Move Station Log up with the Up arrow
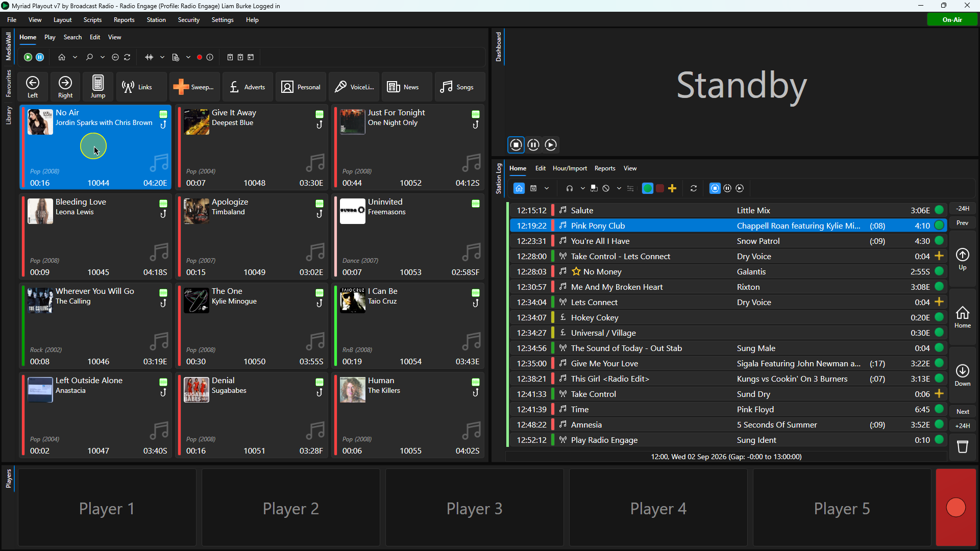980x551 pixels. point(963,259)
